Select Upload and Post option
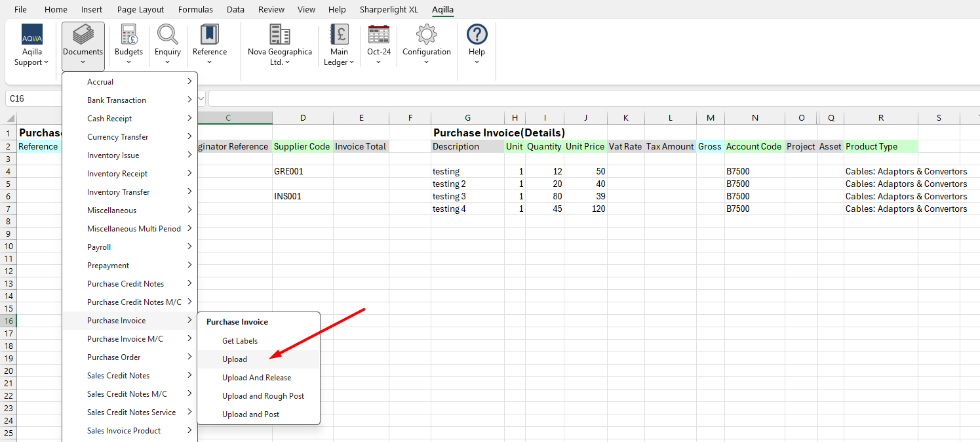This screenshot has height=442, width=980. pyautogui.click(x=250, y=414)
